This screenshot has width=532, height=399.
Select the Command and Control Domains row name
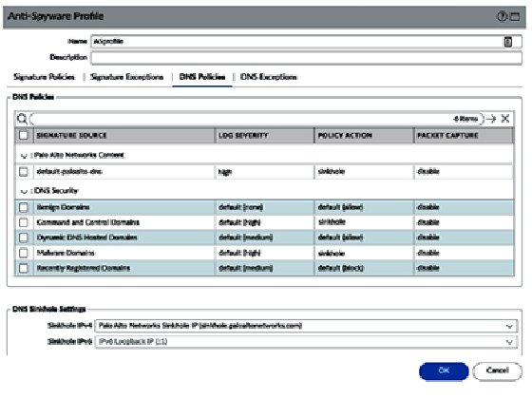pyautogui.click(x=87, y=222)
